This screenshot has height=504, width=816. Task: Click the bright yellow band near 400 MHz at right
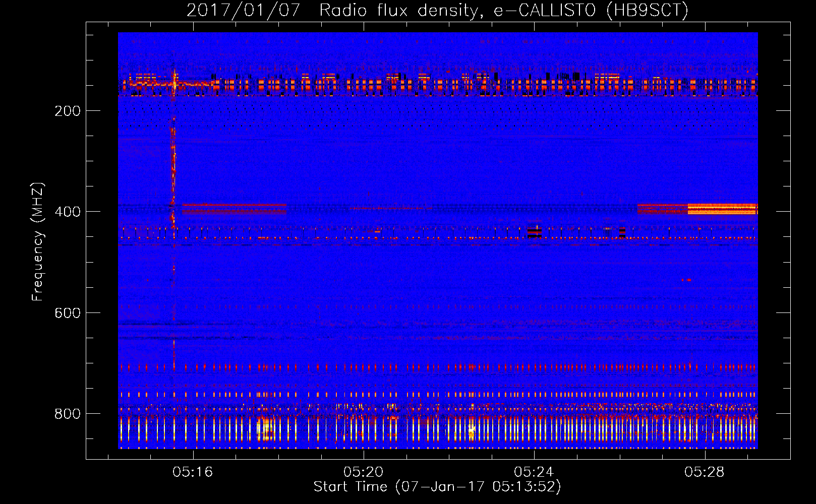[723, 209]
